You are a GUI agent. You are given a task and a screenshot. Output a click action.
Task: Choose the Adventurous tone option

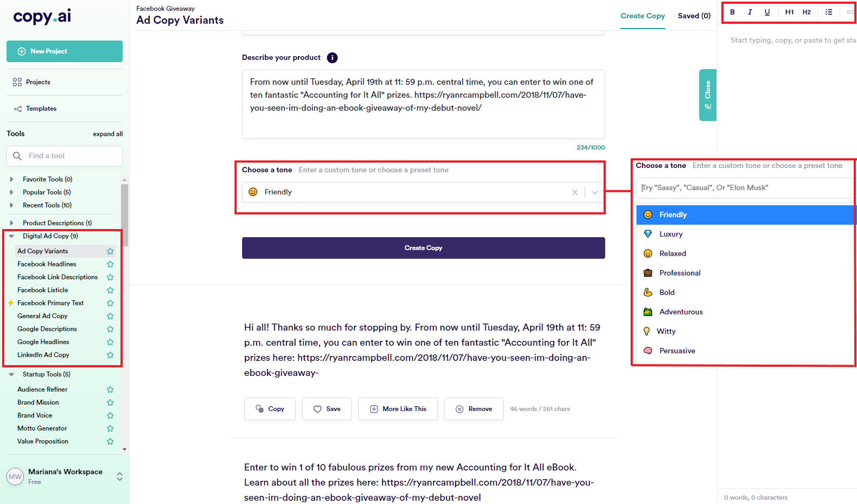pos(746,312)
